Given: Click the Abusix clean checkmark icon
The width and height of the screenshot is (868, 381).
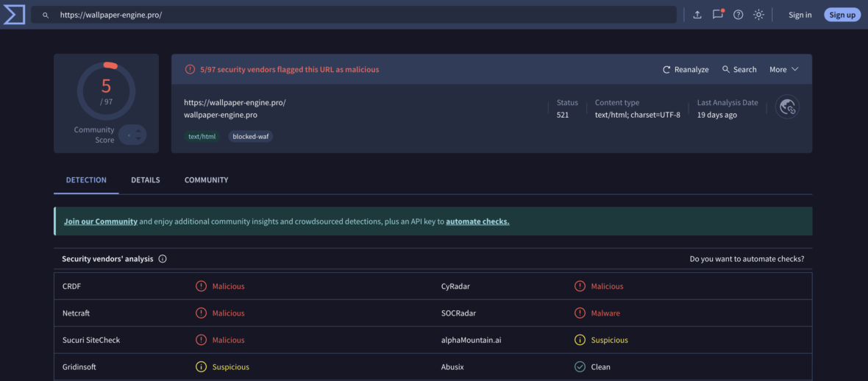Looking at the screenshot, I should 580,366.
